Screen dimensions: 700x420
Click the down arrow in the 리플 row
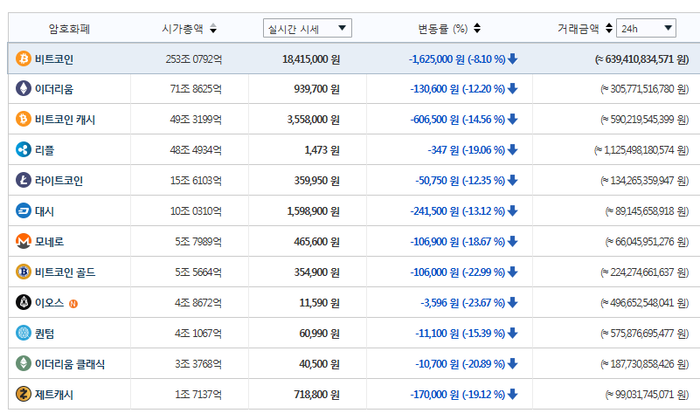pyautogui.click(x=512, y=150)
